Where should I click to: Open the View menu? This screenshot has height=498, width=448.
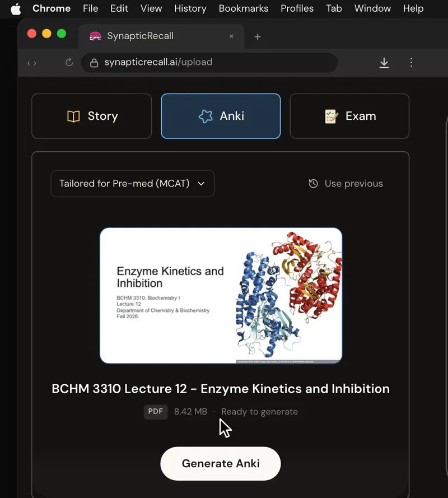coord(151,8)
